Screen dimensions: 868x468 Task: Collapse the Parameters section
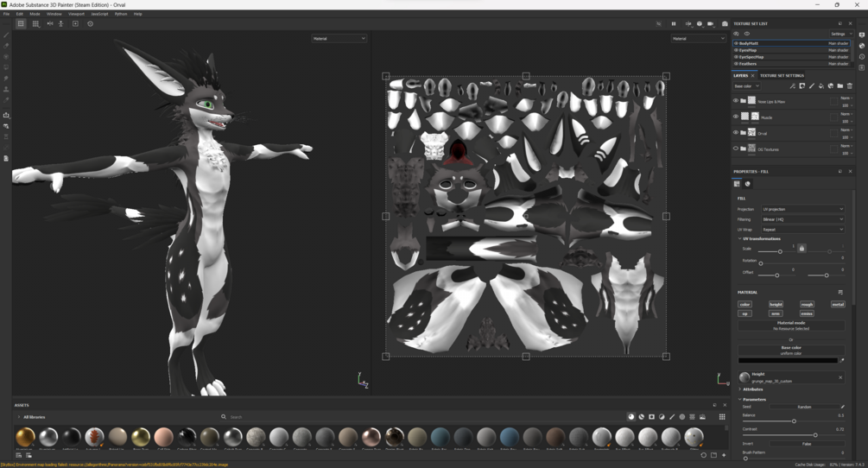pos(739,399)
